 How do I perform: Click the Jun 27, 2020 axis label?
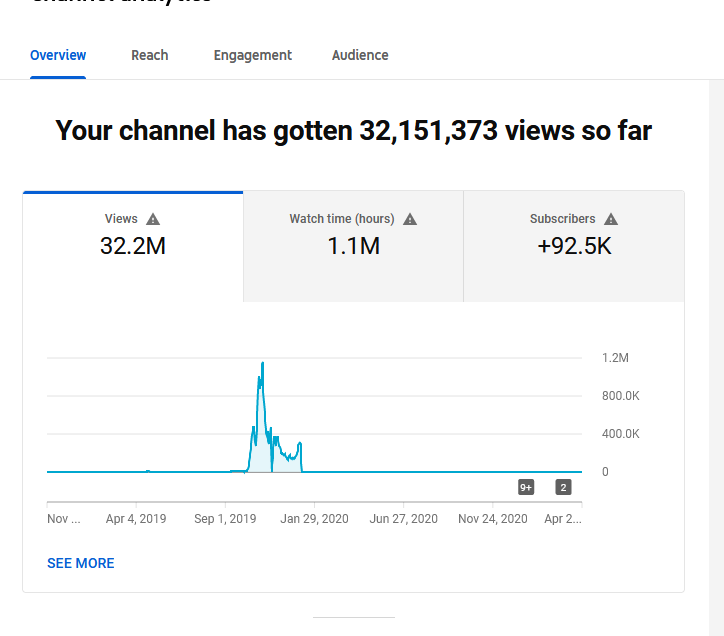click(x=404, y=519)
